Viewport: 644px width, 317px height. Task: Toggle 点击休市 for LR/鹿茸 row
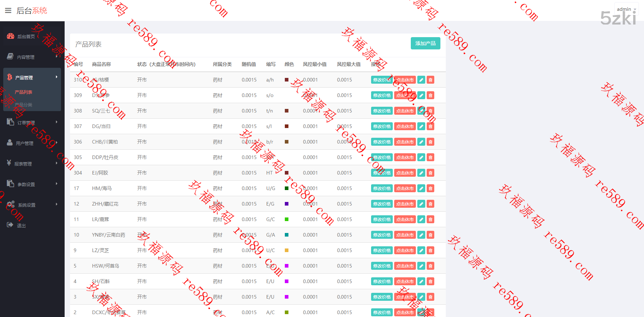tap(405, 219)
